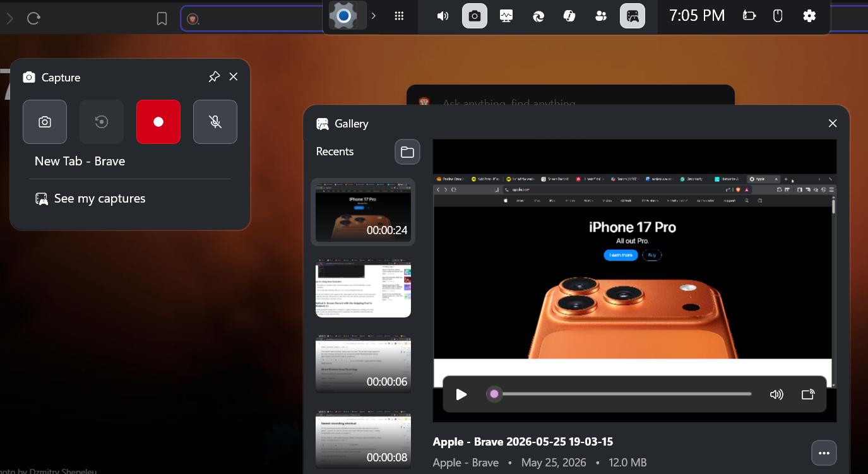The height and width of the screenshot is (474, 868).
Task: Reload the Brave page
Action: coord(34,18)
